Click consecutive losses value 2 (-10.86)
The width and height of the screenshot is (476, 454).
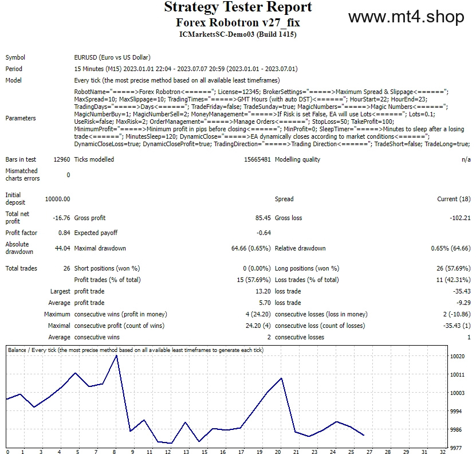[457, 314]
